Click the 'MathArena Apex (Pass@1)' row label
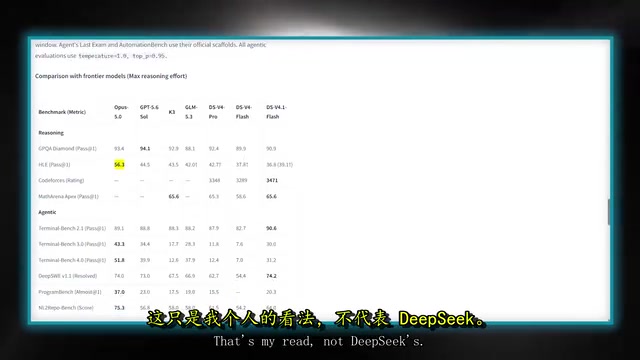Image resolution: width=640 pixels, height=360 pixels. coord(69,196)
